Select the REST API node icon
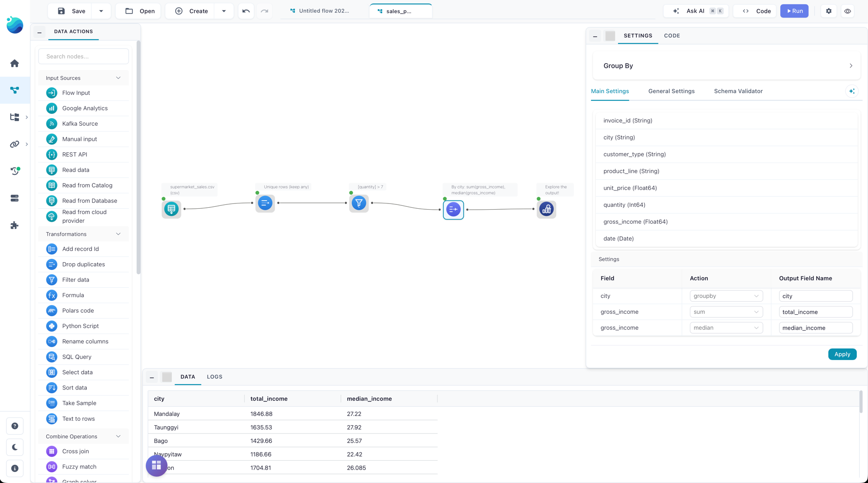868x483 pixels. coord(52,154)
